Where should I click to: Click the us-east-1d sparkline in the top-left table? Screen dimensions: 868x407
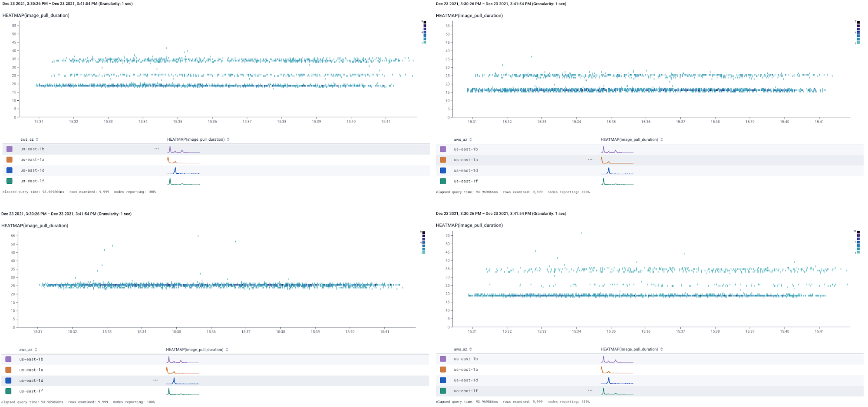[x=184, y=171]
